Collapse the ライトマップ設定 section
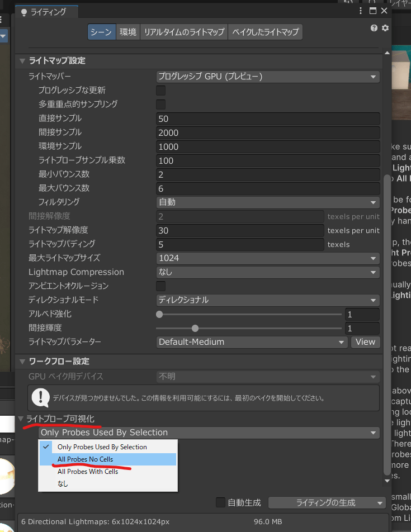The width and height of the screenshot is (411, 532). 22,60
